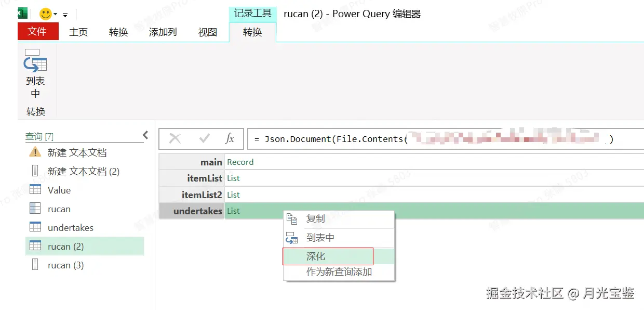This screenshot has width=644, height=310.
Task: Click the itemList2 field name cell
Action: (x=192, y=195)
